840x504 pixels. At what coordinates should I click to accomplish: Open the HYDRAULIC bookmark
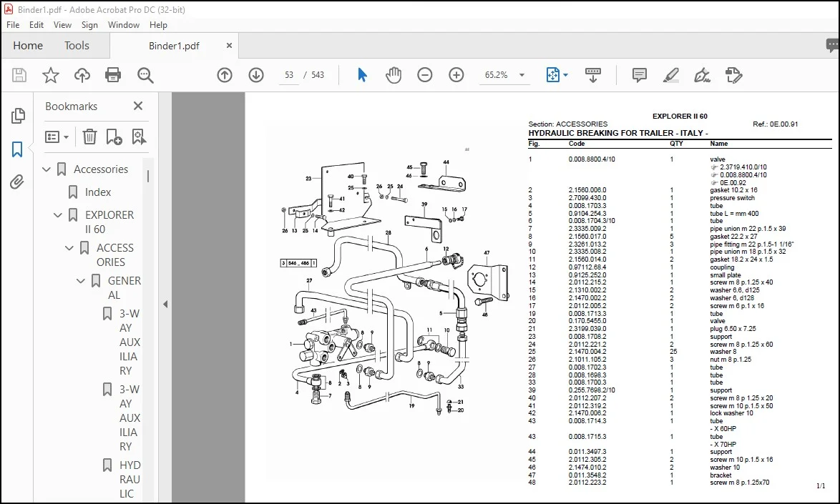130,480
